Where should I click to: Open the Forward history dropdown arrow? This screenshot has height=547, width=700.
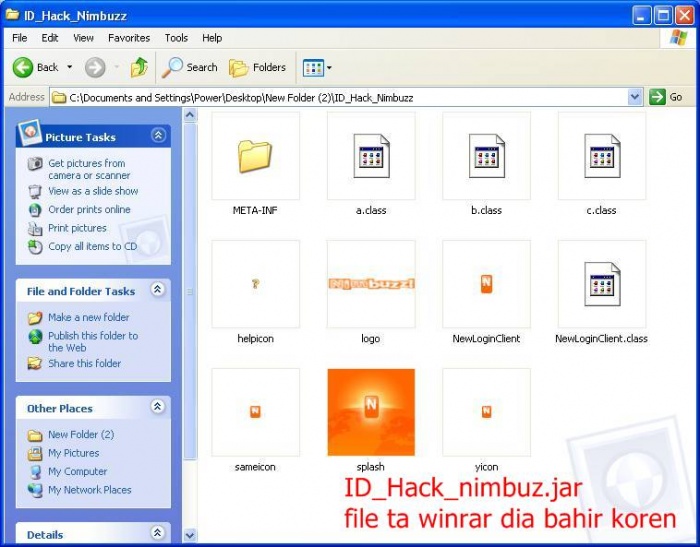pos(117,67)
